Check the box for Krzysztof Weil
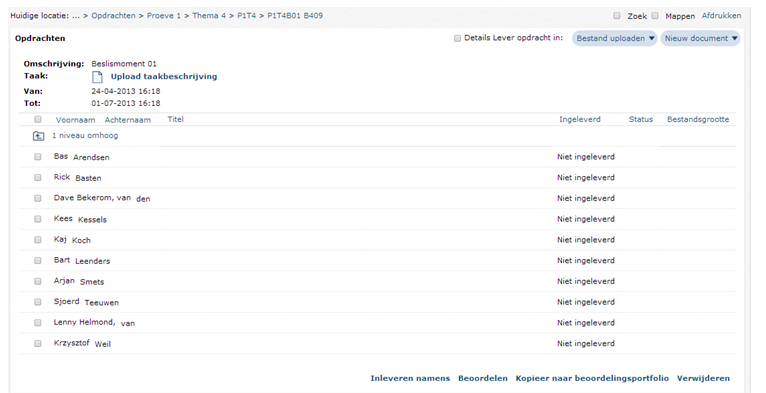The image size is (766, 393). [x=38, y=344]
